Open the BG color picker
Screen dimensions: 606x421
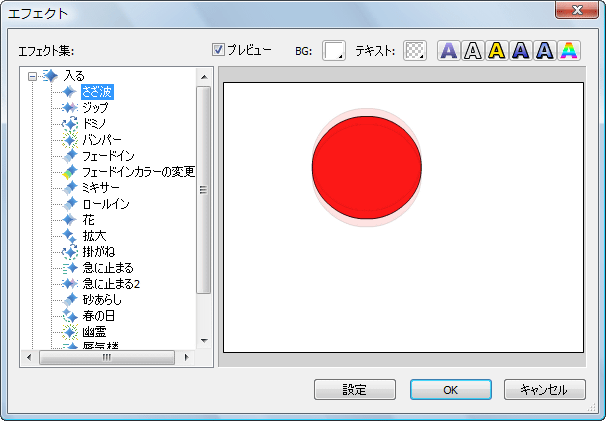[334, 51]
